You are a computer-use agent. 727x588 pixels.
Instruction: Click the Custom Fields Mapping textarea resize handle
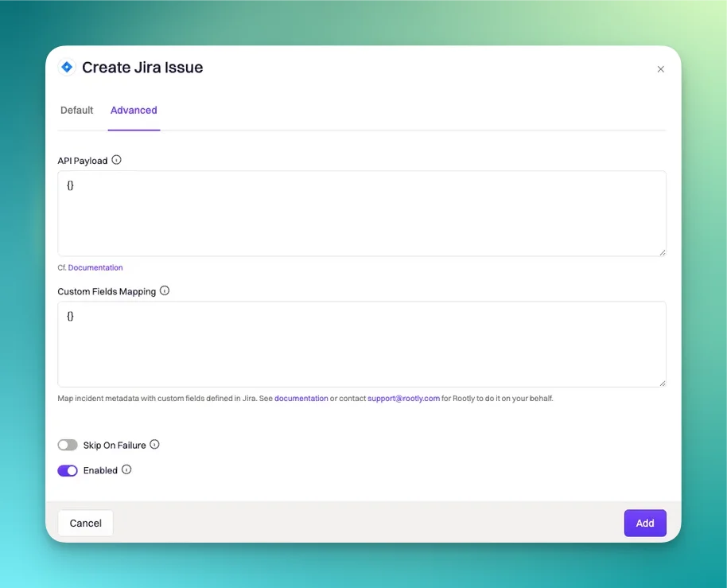663,383
